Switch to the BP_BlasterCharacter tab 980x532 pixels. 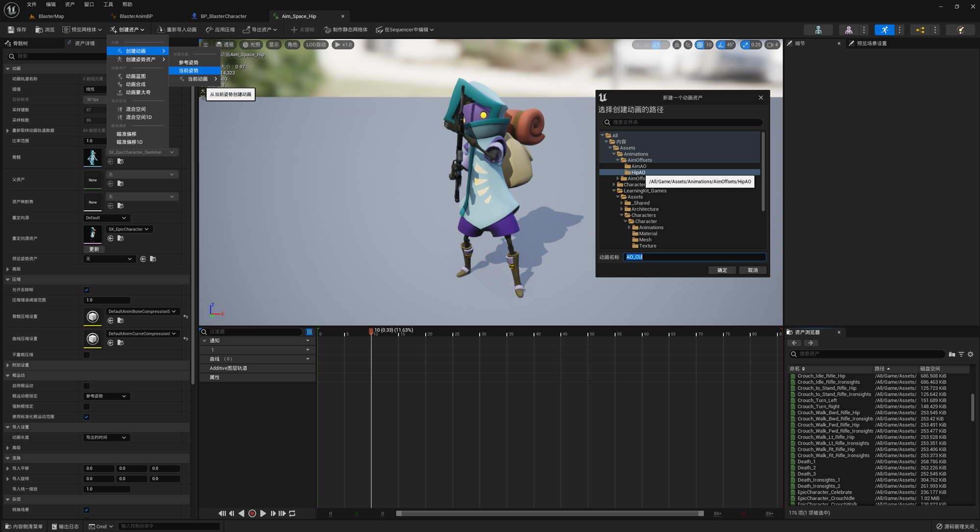click(x=223, y=16)
